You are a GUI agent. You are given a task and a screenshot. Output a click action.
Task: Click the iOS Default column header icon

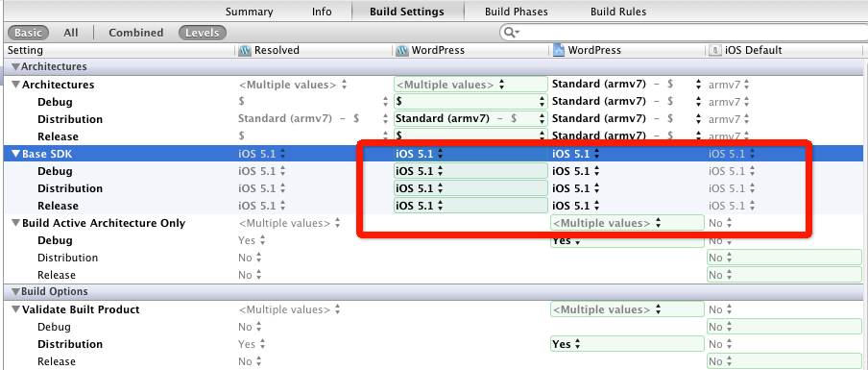pyautogui.click(x=715, y=50)
